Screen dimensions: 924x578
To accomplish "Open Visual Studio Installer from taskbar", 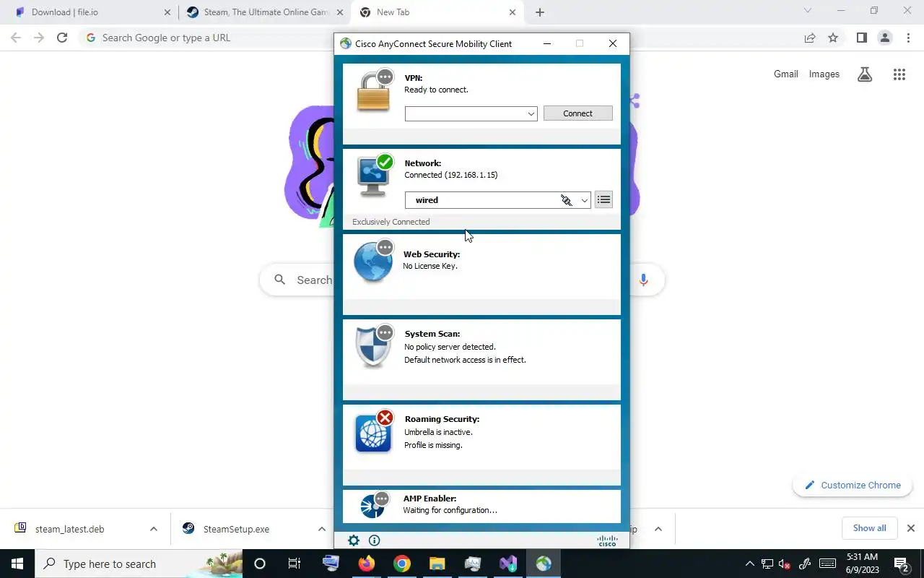I will coord(508,564).
